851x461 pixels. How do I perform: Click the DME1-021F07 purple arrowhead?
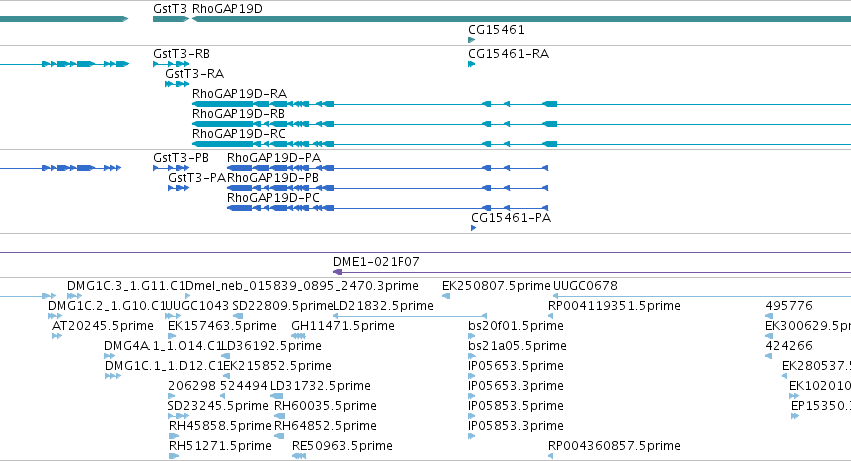pyautogui.click(x=338, y=272)
